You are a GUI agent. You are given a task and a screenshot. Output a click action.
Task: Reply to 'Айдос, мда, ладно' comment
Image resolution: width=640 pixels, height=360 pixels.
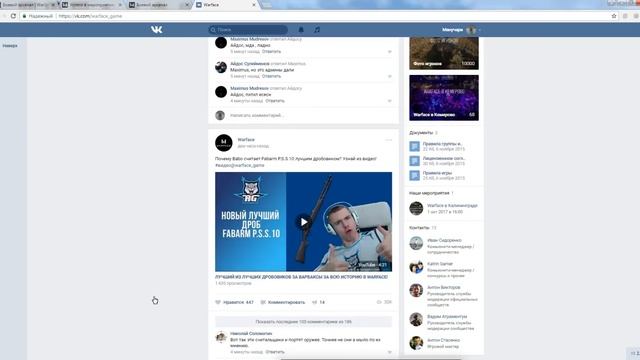[271, 51]
